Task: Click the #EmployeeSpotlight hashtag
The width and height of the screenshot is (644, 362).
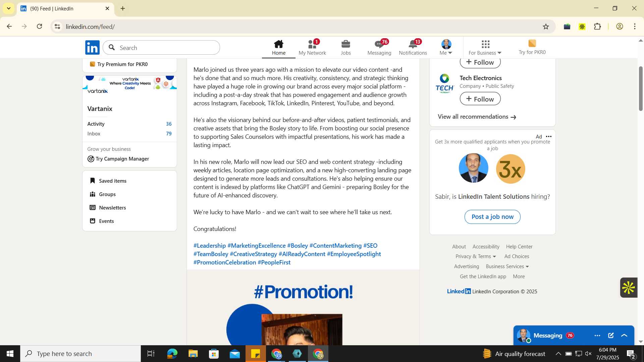Action: [354, 254]
